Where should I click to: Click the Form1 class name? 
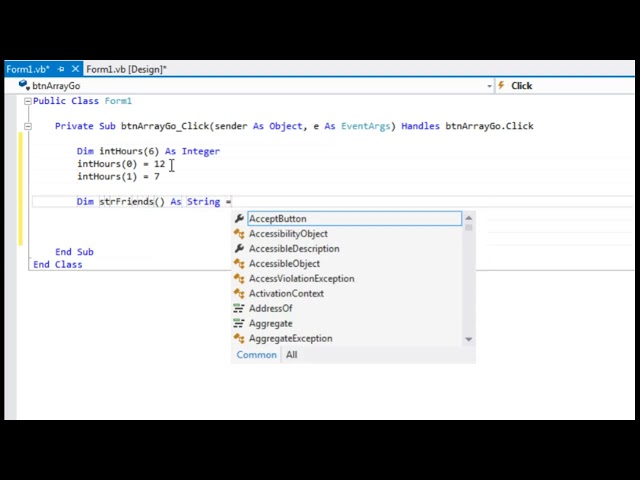(118, 101)
